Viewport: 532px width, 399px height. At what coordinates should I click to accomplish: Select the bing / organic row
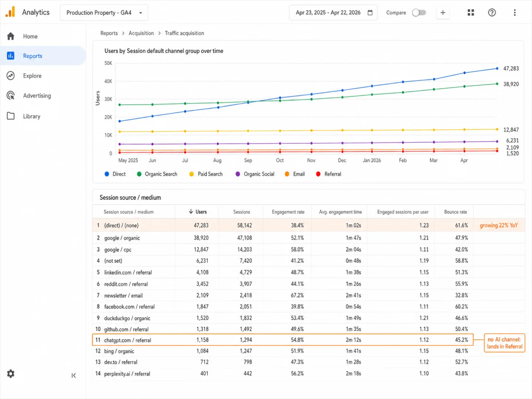coord(308,351)
